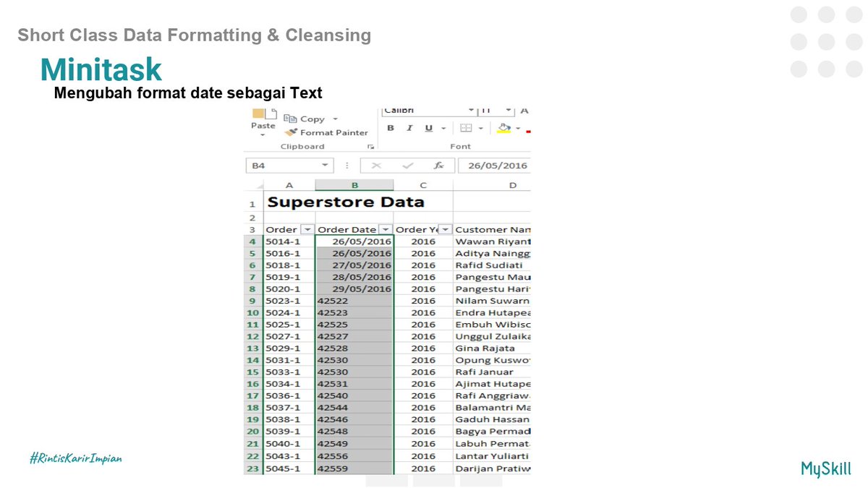Click the #RintisKarirImpian hashtag text
Screen dimensions: 868x488
(76, 458)
